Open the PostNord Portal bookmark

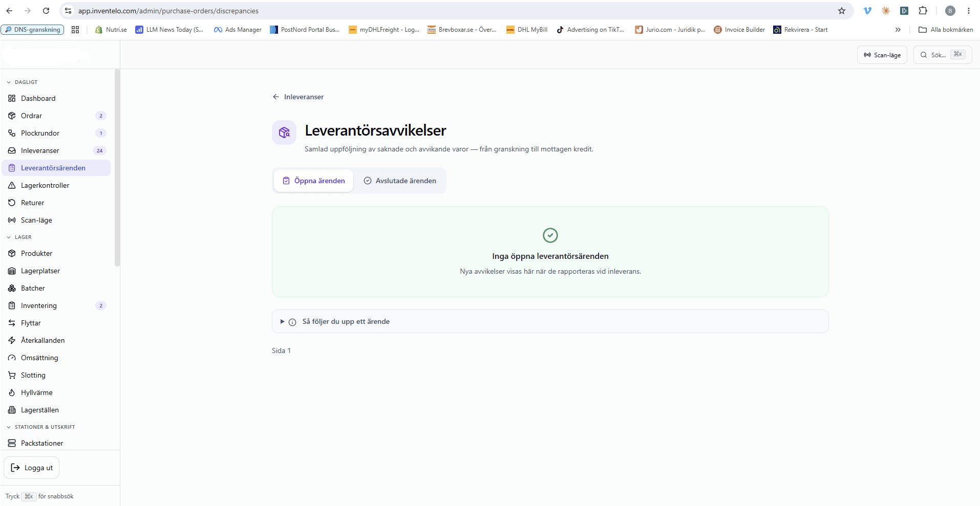305,30
